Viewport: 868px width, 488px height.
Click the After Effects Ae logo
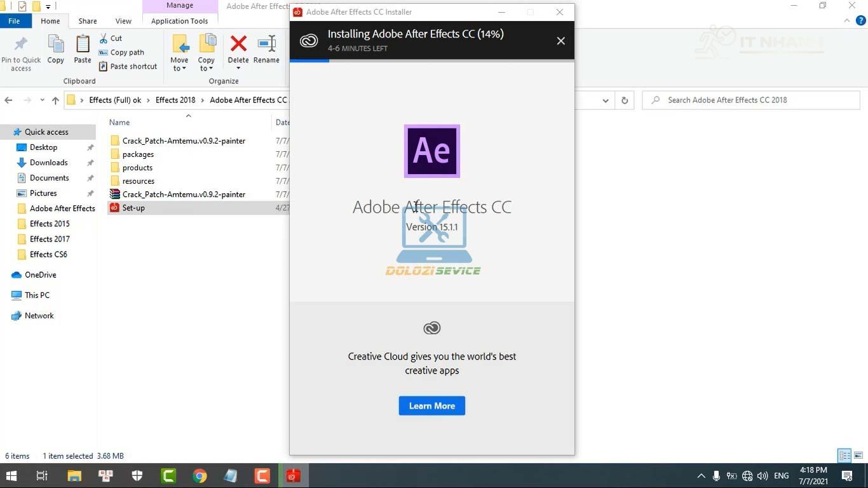(x=432, y=151)
